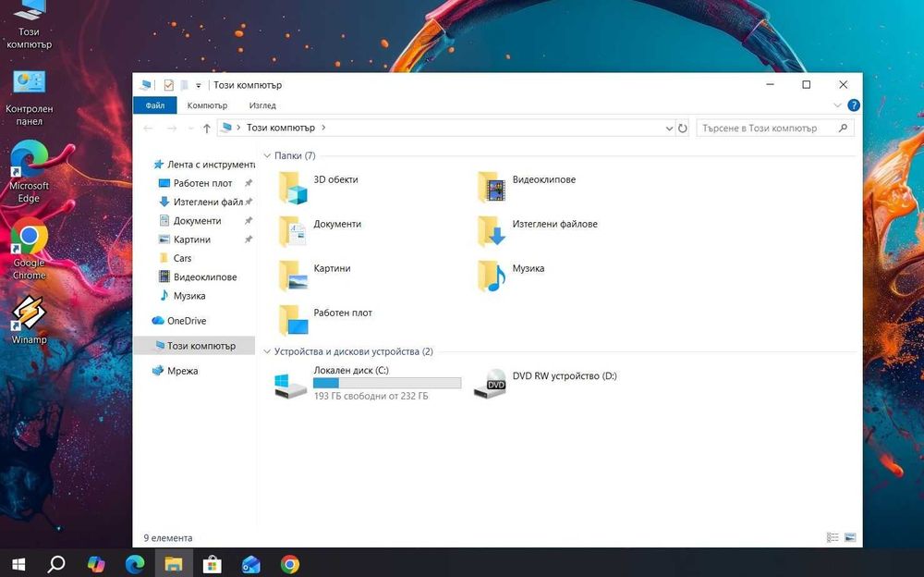Open the Изглед ribbon tab
The height and width of the screenshot is (577, 924).
click(262, 105)
